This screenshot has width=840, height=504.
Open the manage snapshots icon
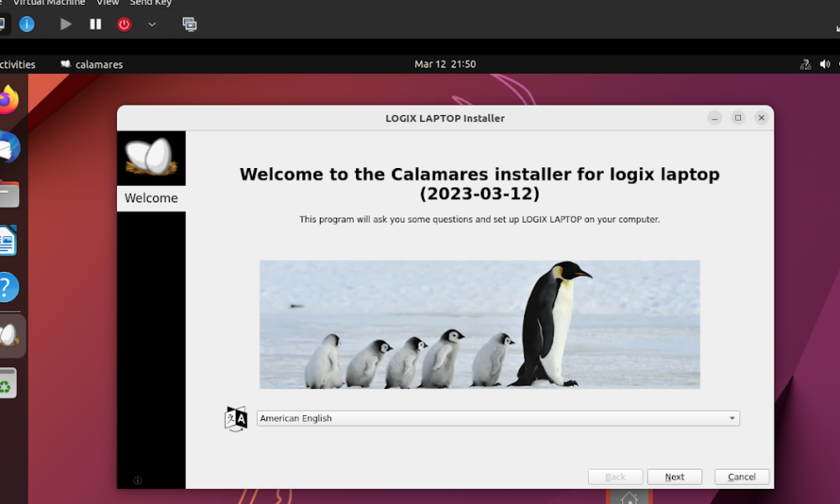click(190, 24)
